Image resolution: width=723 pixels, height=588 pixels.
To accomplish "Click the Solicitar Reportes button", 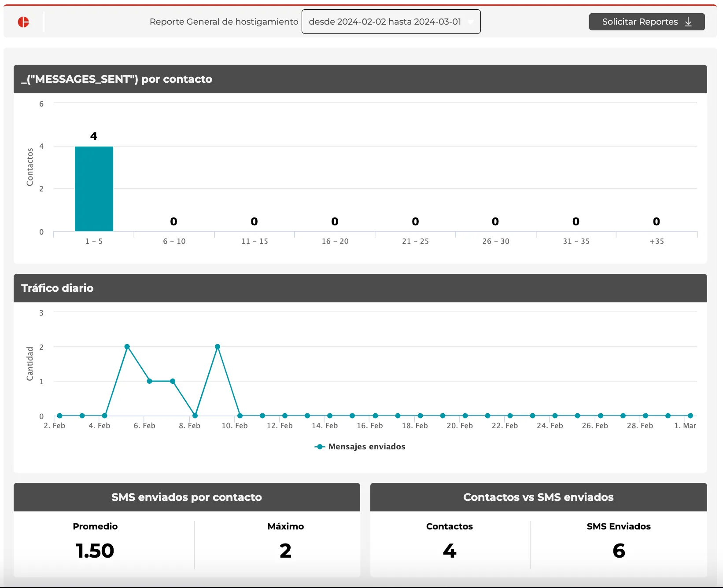I will [647, 22].
